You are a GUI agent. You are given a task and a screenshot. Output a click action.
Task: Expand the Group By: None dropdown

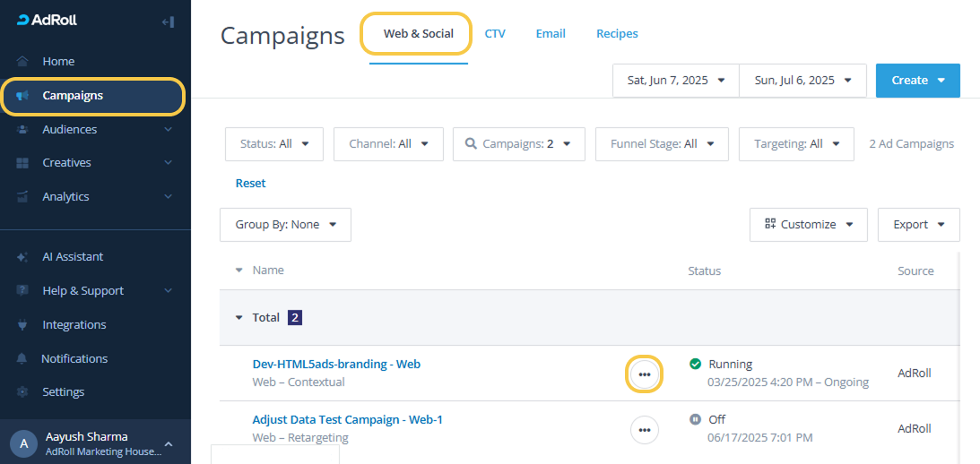pos(285,225)
